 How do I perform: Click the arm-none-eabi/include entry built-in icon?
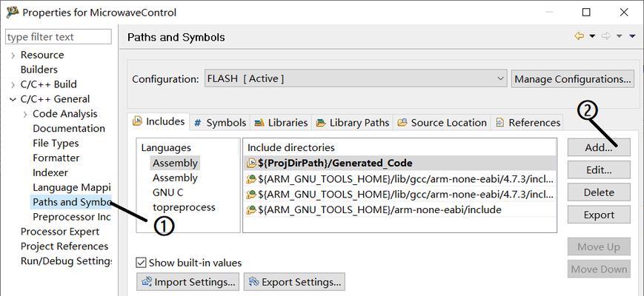coord(251,210)
